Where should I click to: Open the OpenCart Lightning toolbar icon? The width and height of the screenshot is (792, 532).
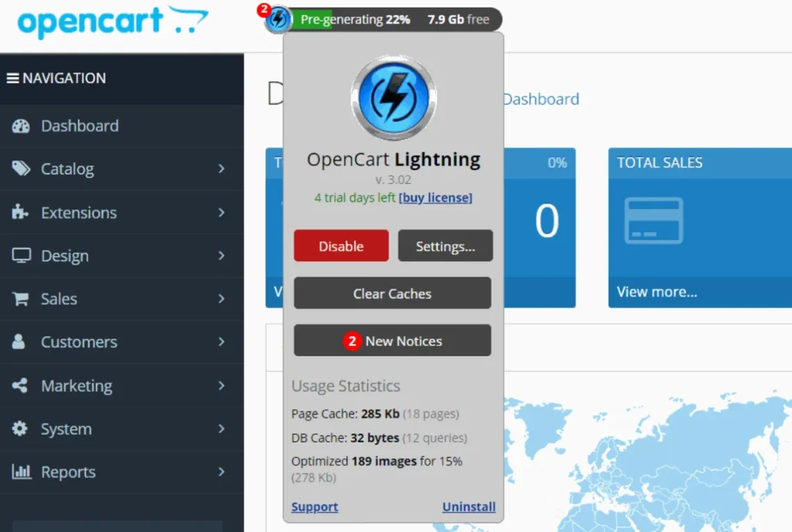pos(277,19)
